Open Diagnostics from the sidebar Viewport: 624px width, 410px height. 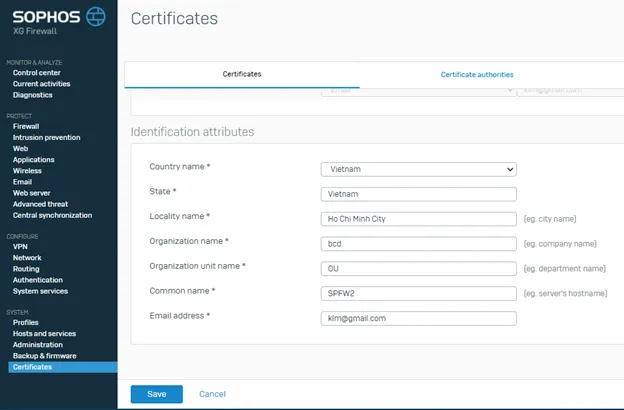pos(33,95)
